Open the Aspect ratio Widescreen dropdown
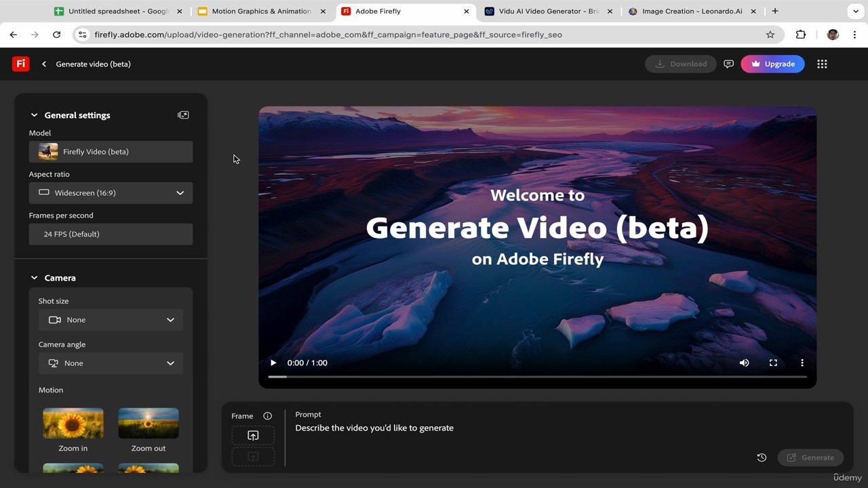The height and width of the screenshot is (488, 868). pos(111,193)
